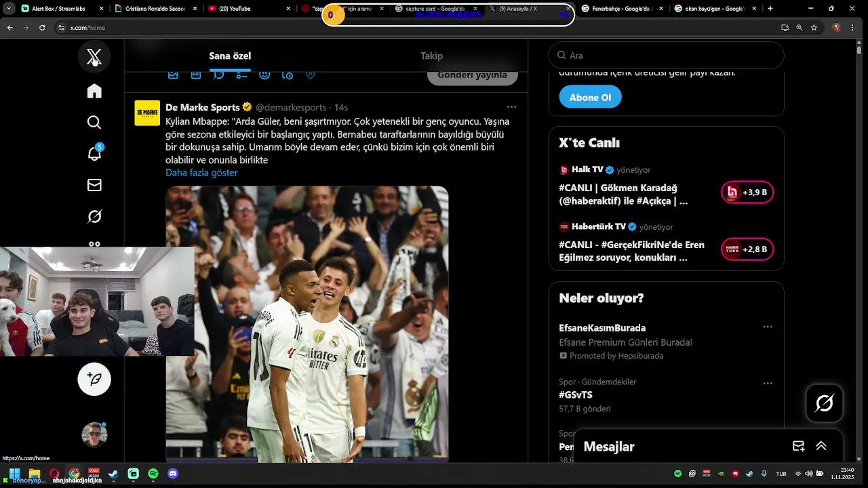Open the account profile avatar in sidebar
Image resolution: width=868 pixels, height=488 pixels.
click(94, 434)
